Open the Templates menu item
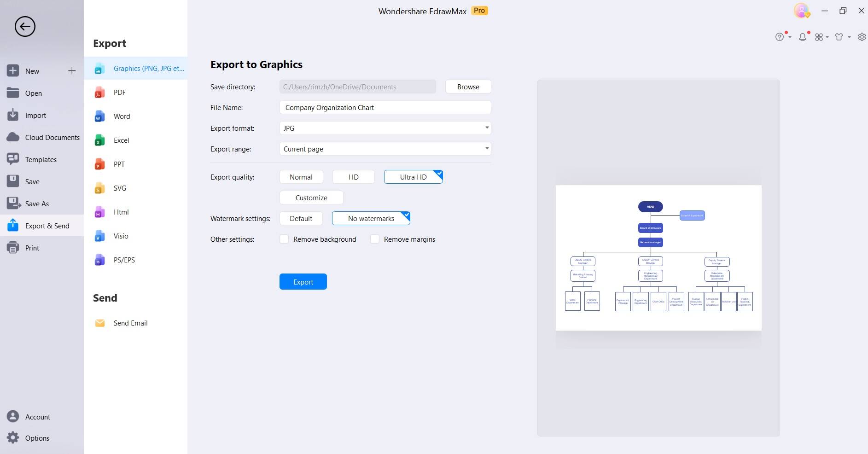 point(42,159)
